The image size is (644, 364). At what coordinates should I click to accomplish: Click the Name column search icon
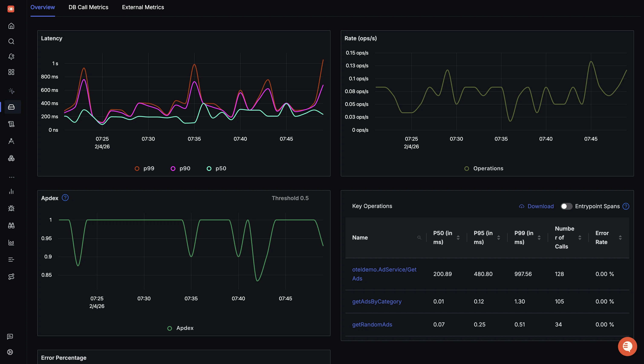point(419,237)
